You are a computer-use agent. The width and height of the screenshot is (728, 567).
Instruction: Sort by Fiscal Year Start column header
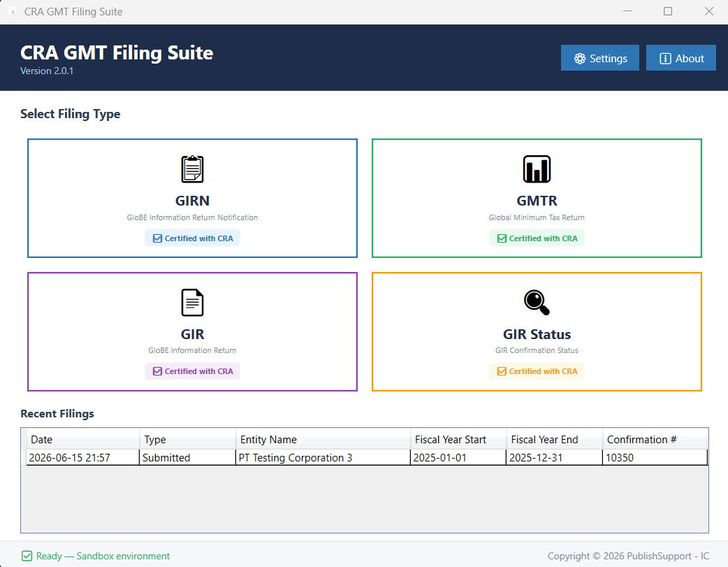pyautogui.click(x=458, y=439)
